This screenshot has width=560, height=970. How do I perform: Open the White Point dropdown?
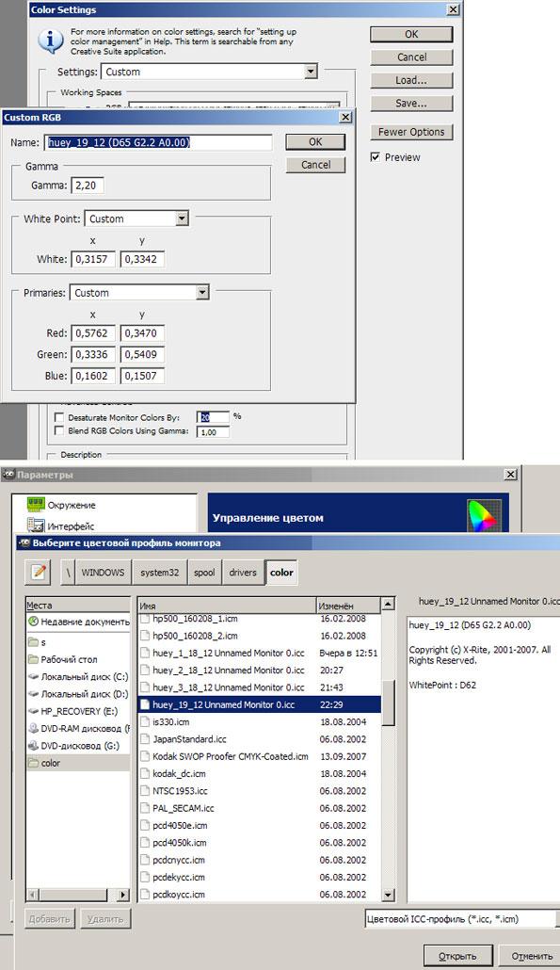point(136,218)
